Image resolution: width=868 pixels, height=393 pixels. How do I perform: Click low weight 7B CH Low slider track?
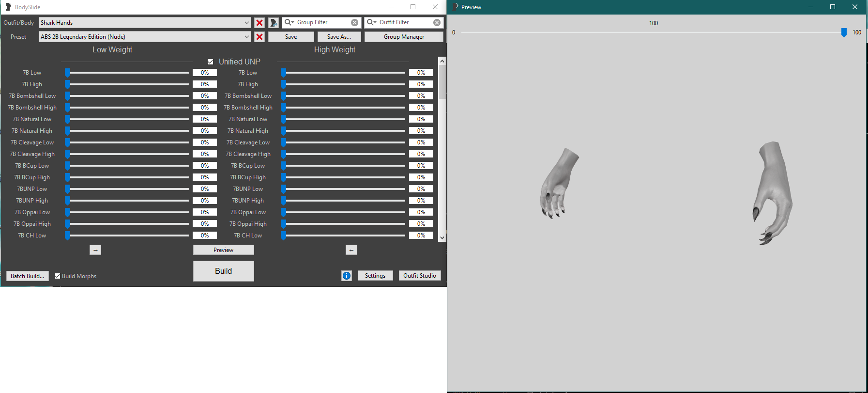coord(128,236)
